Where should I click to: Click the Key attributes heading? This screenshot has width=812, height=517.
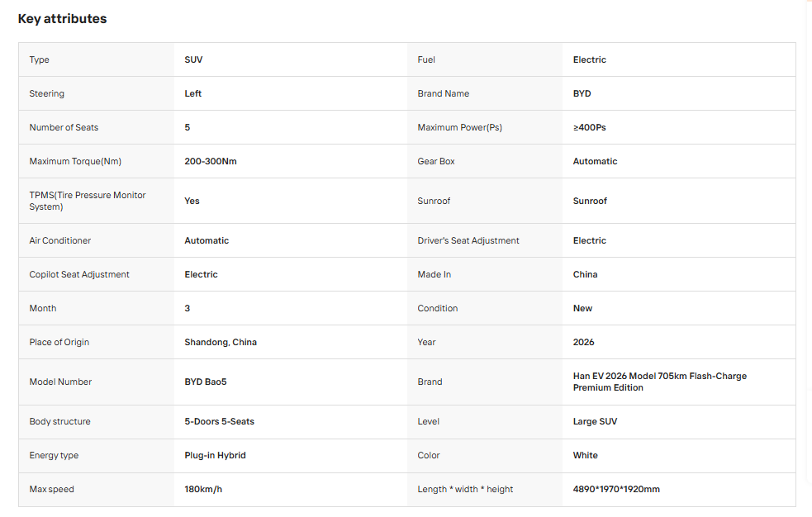point(62,19)
